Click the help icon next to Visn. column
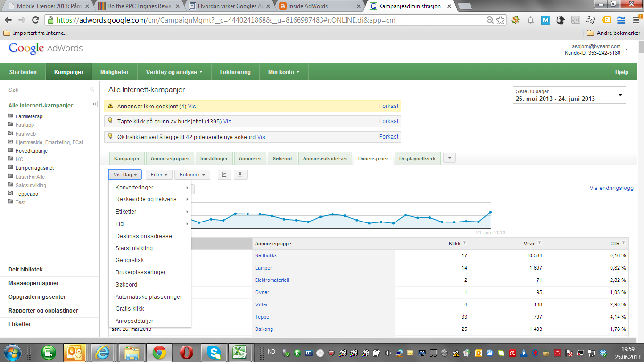The width and height of the screenshot is (644, 362). coord(539,243)
